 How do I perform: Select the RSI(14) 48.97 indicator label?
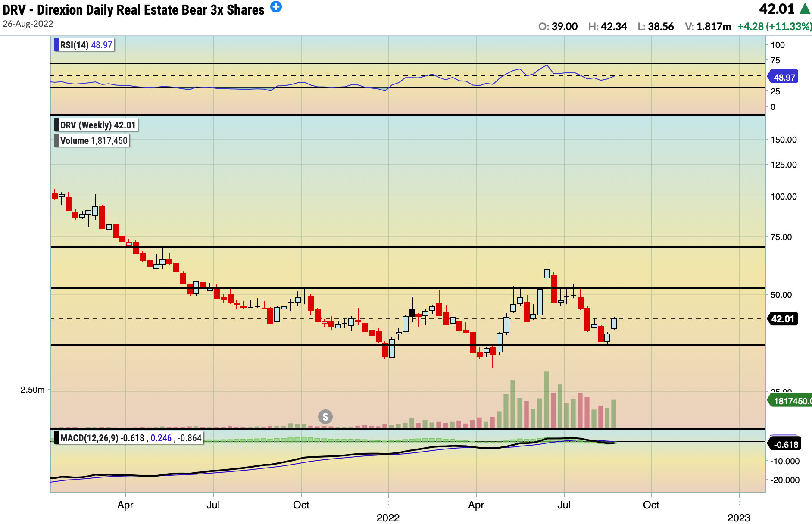pyautogui.click(x=85, y=45)
